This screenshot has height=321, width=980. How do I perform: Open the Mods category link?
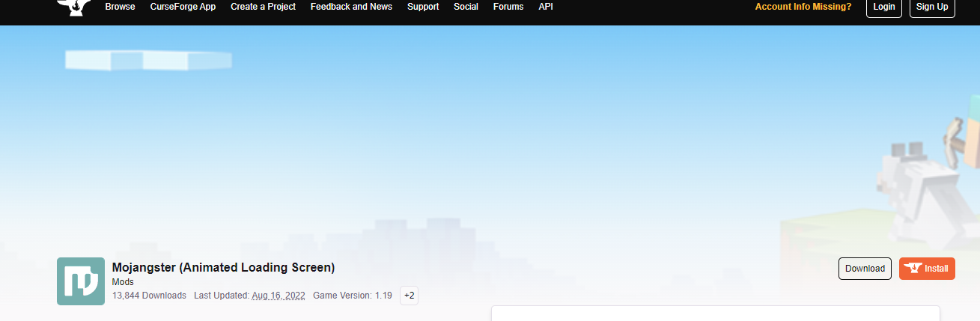123,282
